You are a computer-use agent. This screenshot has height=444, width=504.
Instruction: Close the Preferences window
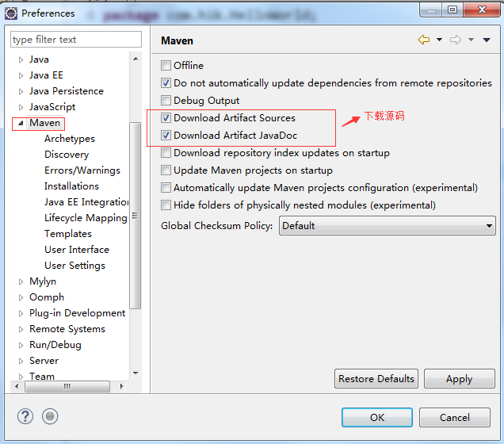tap(482, 10)
